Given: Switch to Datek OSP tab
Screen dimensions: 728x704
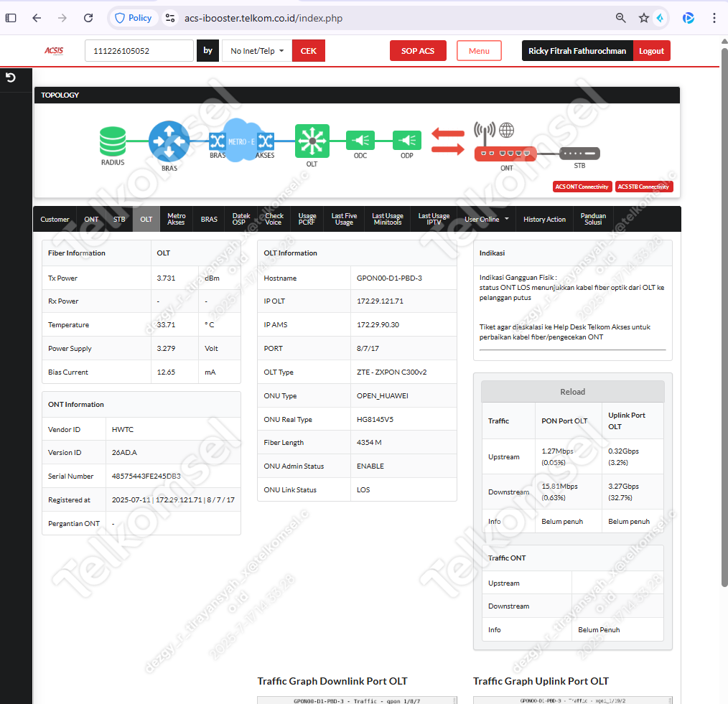Looking at the screenshot, I should (241, 219).
